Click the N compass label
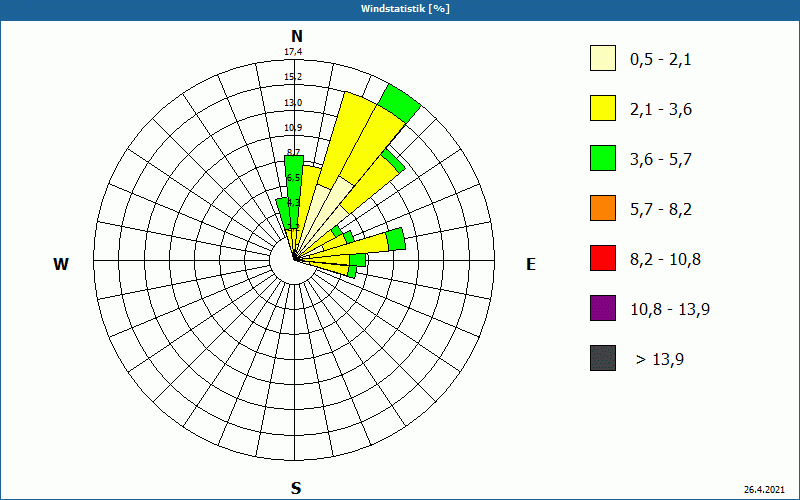 (x=297, y=36)
